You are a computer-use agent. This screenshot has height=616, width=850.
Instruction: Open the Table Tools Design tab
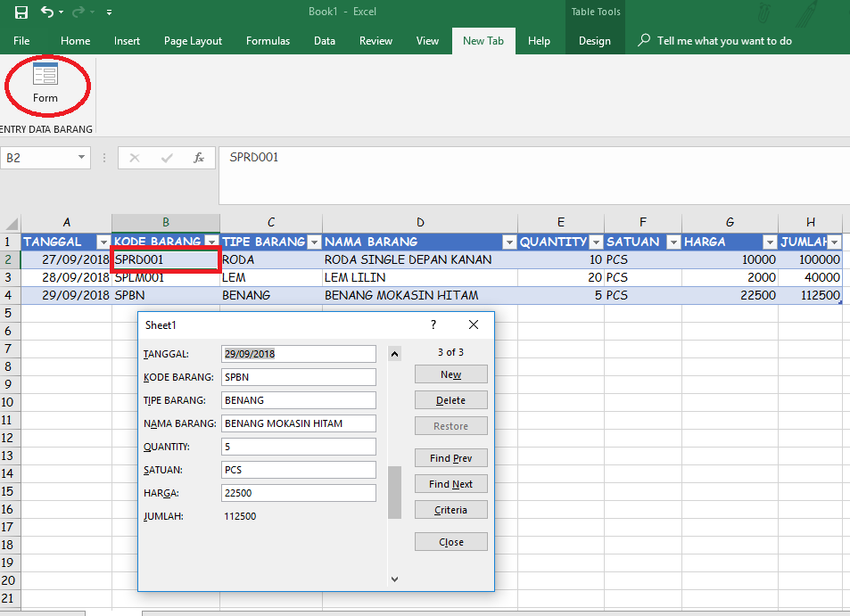tap(595, 40)
